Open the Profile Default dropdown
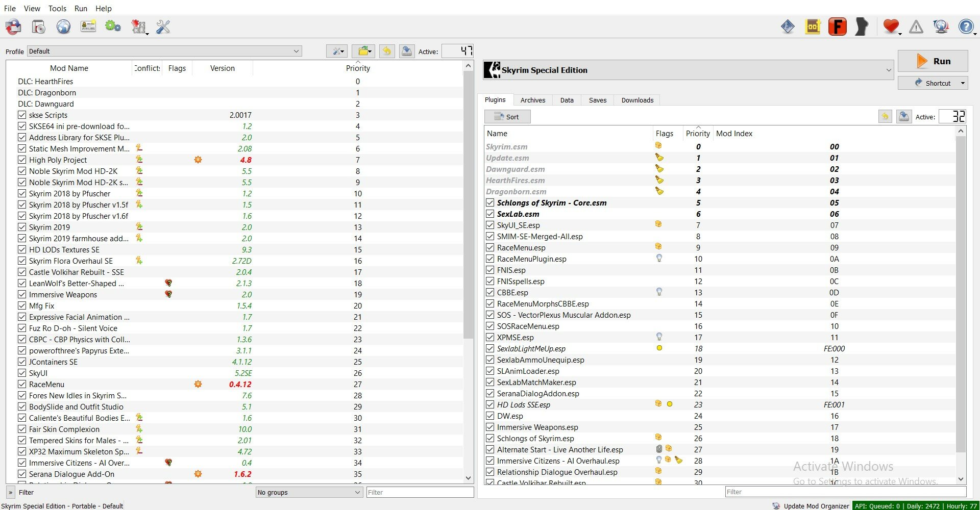The height and width of the screenshot is (510, 980). click(x=164, y=51)
